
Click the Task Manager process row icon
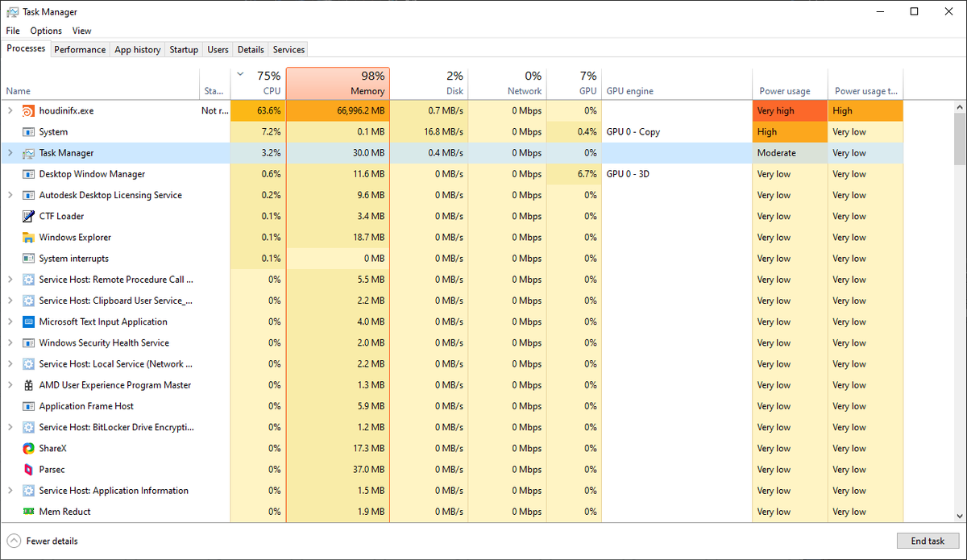pos(28,153)
